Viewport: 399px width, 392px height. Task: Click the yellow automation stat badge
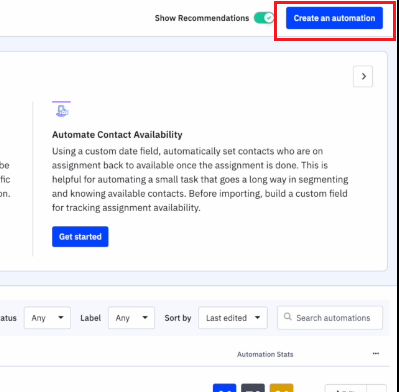click(x=282, y=388)
